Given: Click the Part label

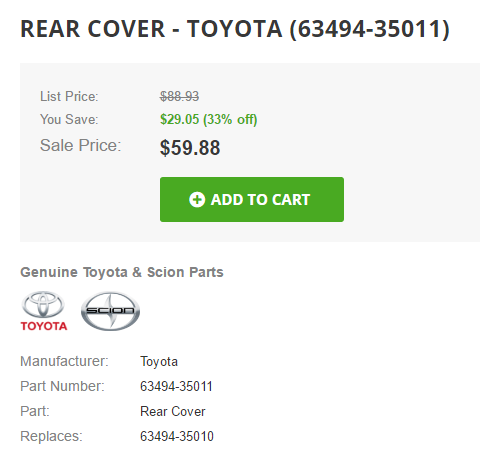Looking at the screenshot, I should (x=35, y=411).
